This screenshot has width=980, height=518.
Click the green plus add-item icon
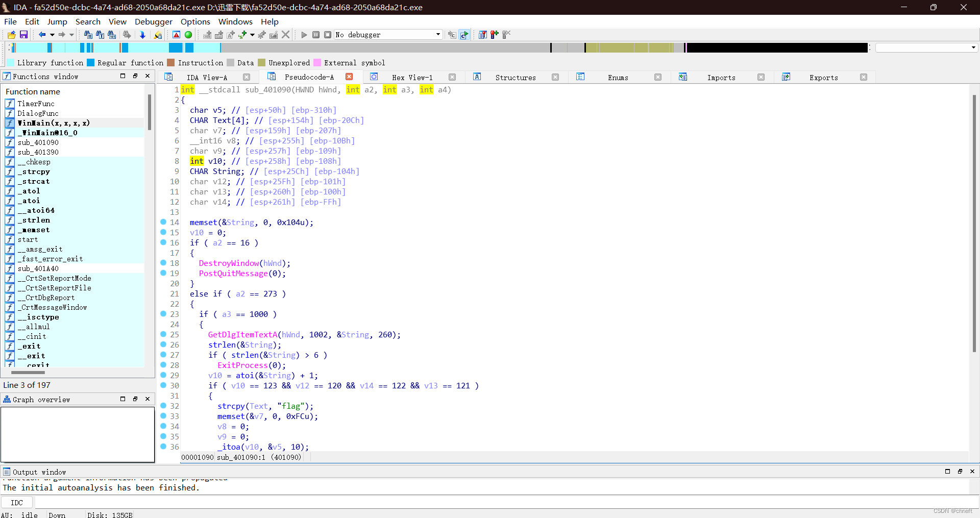(242, 35)
